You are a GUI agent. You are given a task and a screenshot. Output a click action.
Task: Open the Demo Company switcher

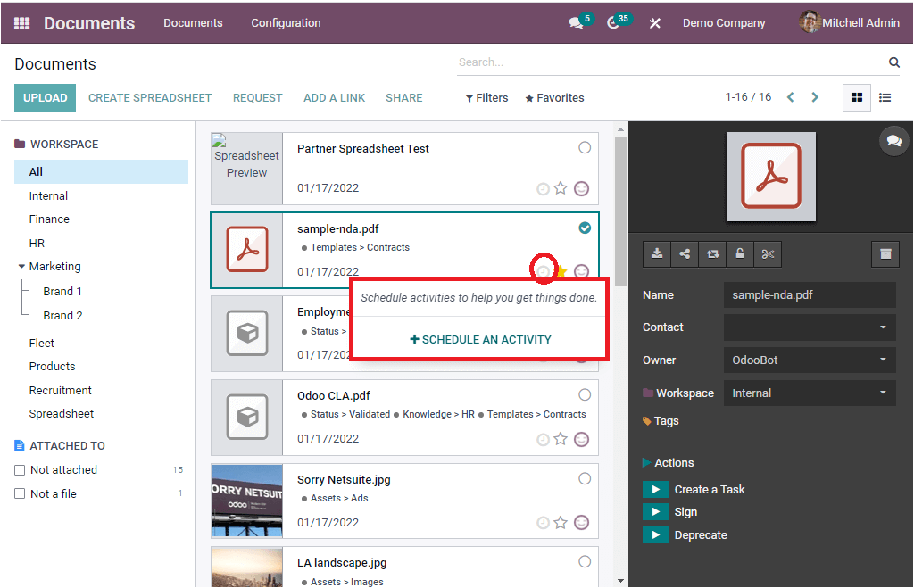(724, 22)
